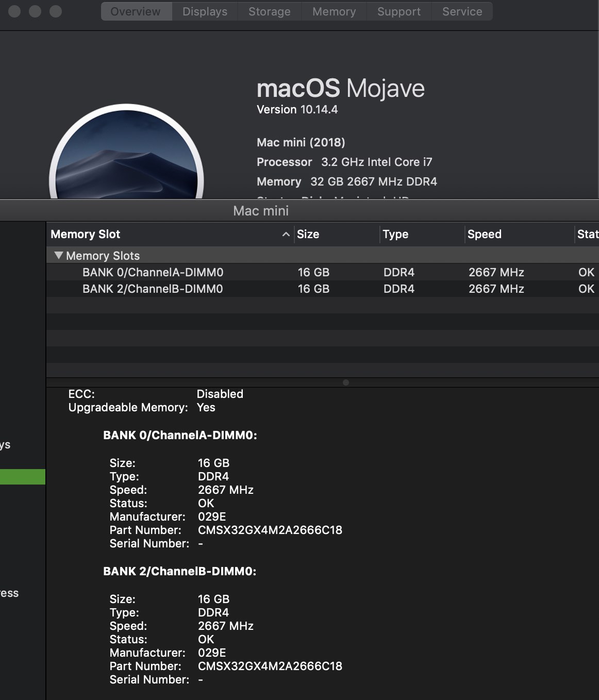Click the green zoom window button
This screenshot has height=700, width=599.
coord(55,11)
